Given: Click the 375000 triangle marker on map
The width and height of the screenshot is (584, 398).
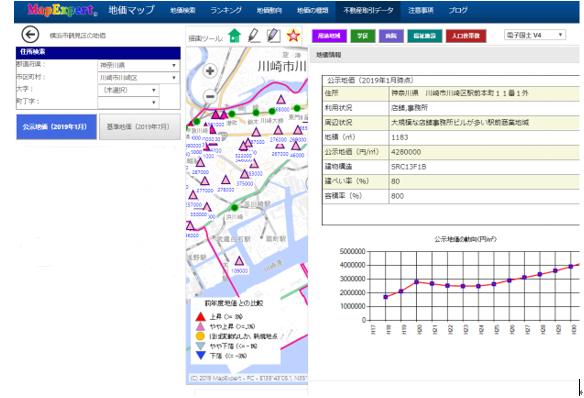Looking at the screenshot, I should click(x=244, y=174).
